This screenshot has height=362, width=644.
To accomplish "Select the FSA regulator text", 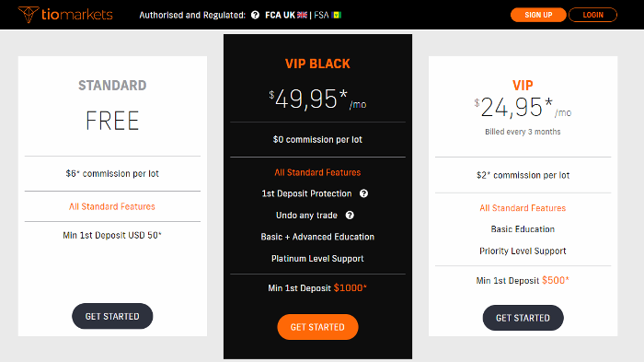I will (321, 16).
